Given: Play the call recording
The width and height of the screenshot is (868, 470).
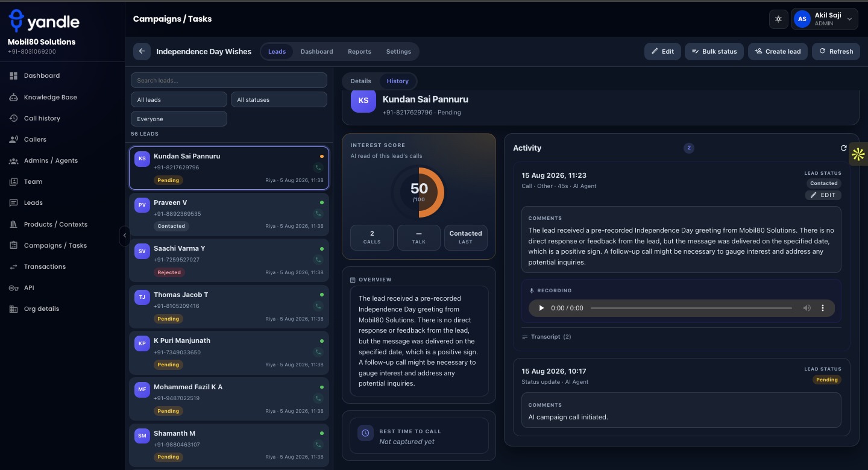Looking at the screenshot, I should tap(541, 308).
